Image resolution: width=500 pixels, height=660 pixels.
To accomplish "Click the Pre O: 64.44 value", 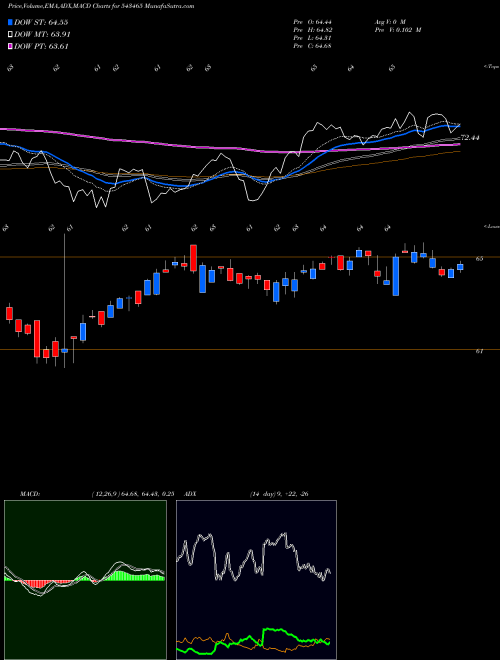I will [312, 21].
